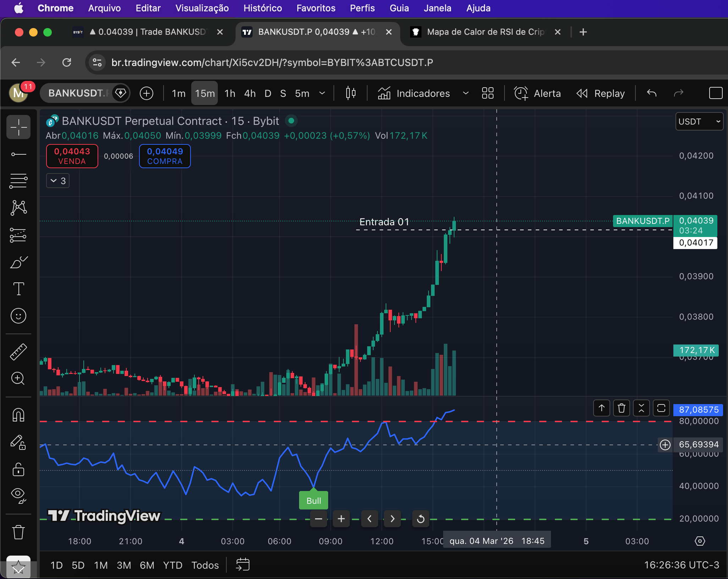Open the emoji icons tool

click(x=18, y=316)
